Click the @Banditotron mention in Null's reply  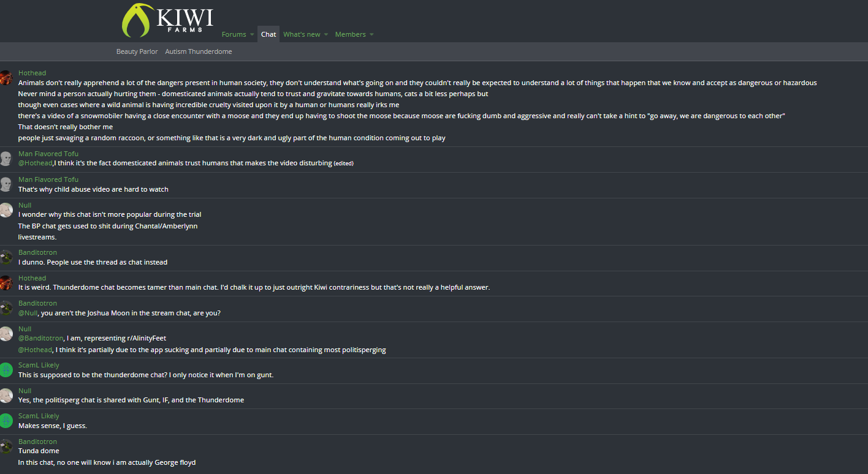coord(41,338)
